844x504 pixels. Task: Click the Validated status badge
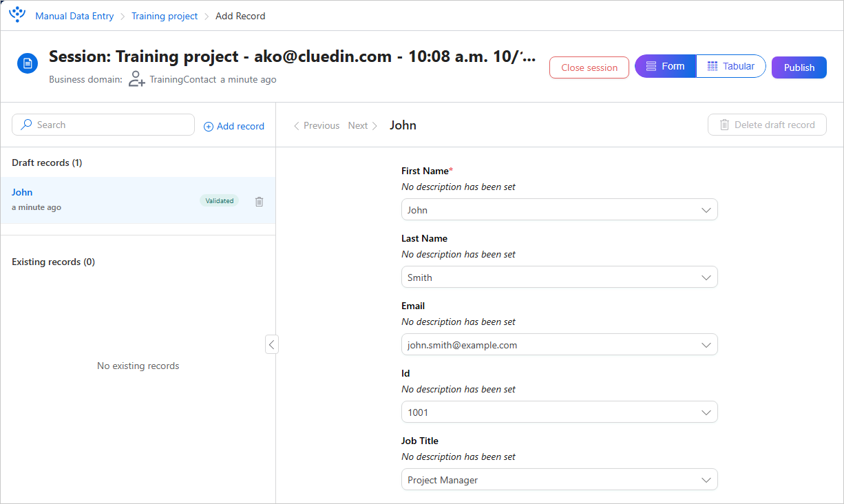coord(220,201)
